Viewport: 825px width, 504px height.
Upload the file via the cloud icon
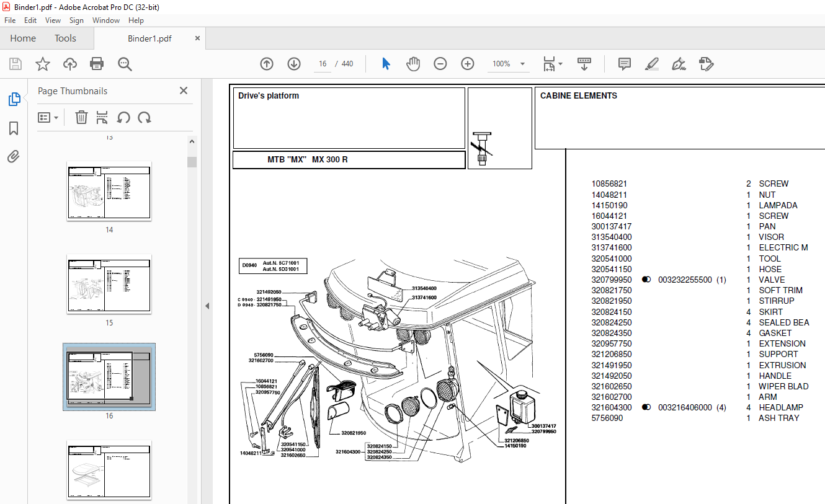(x=70, y=64)
